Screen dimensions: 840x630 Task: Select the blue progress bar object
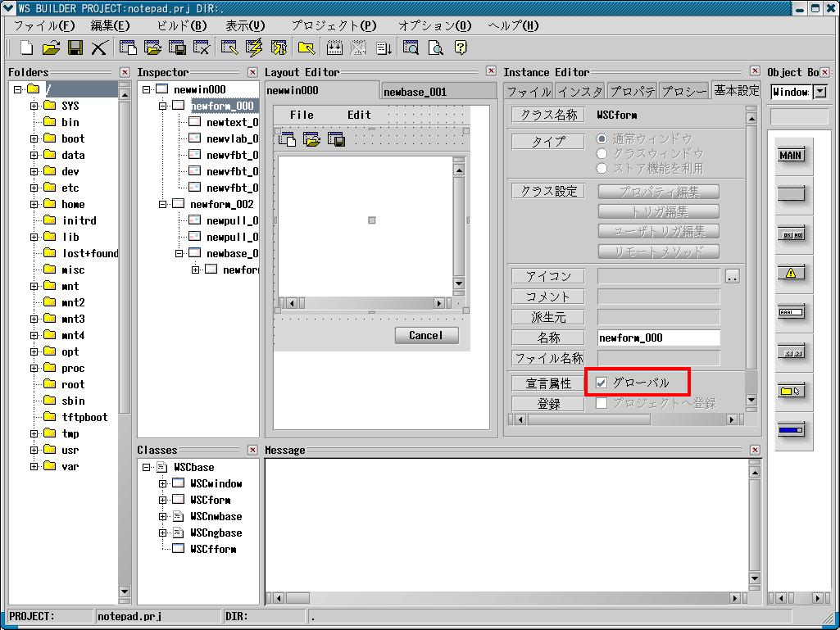click(791, 430)
